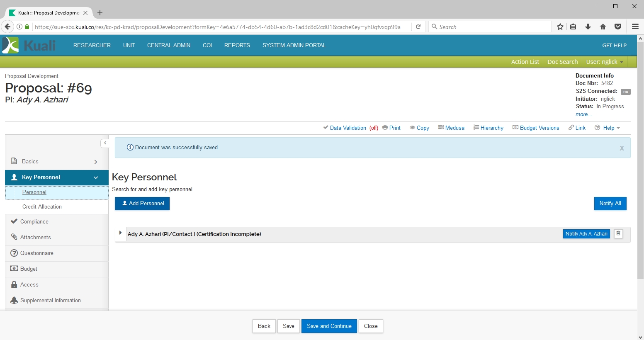
Task: Click the Link toolbar item
Action: [577, 128]
